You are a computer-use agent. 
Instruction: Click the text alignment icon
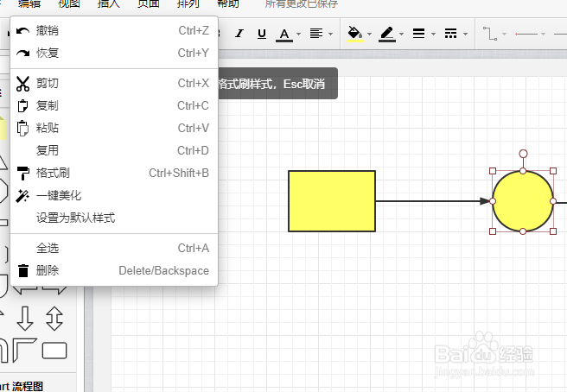tap(316, 34)
